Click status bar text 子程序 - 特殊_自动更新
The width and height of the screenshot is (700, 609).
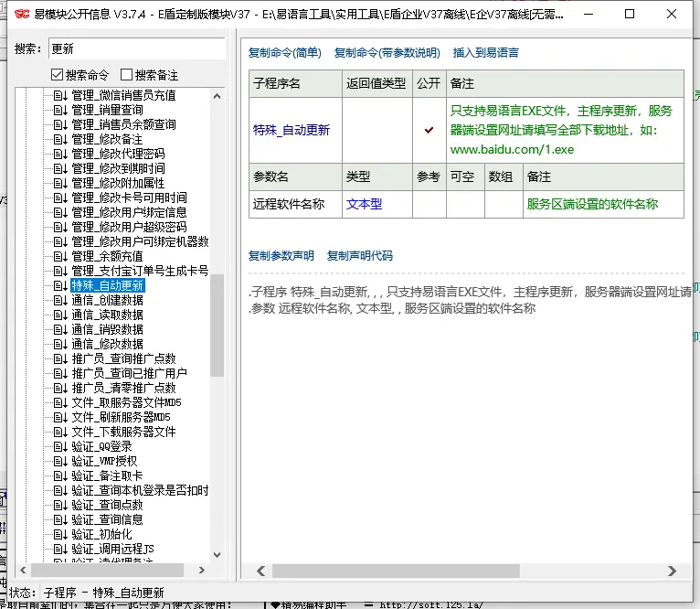pyautogui.click(x=103, y=593)
